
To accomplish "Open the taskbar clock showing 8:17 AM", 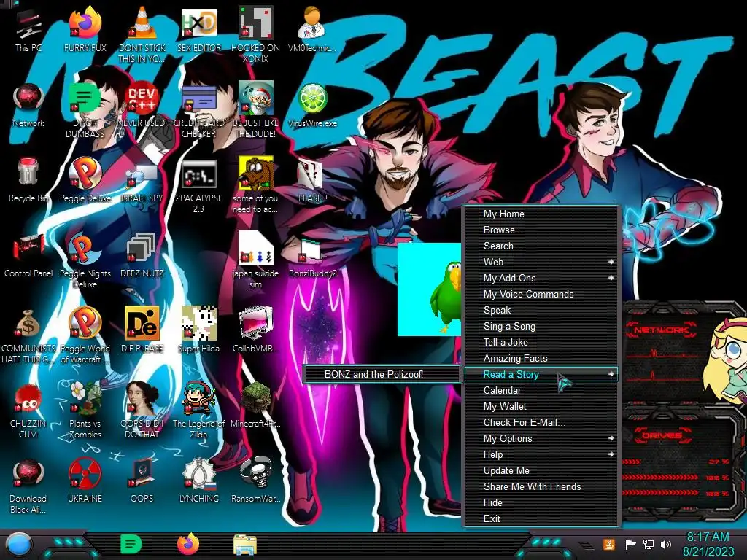I will point(708,544).
